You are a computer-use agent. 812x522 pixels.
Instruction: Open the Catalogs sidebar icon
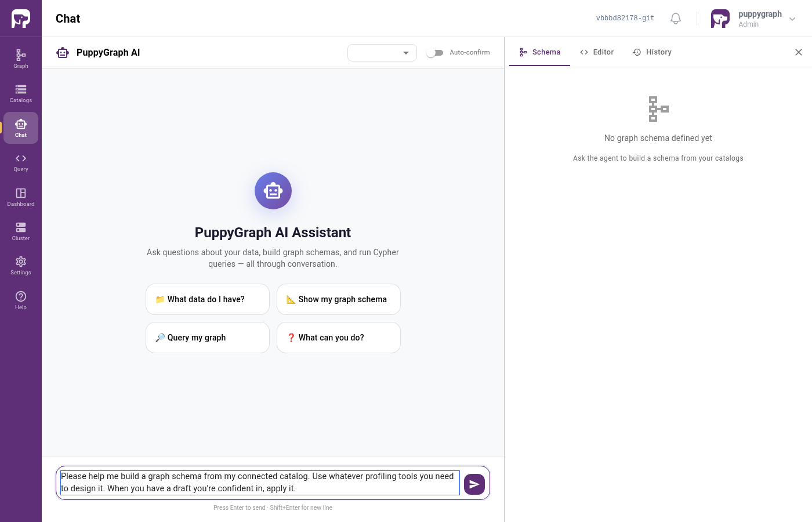[x=21, y=93]
